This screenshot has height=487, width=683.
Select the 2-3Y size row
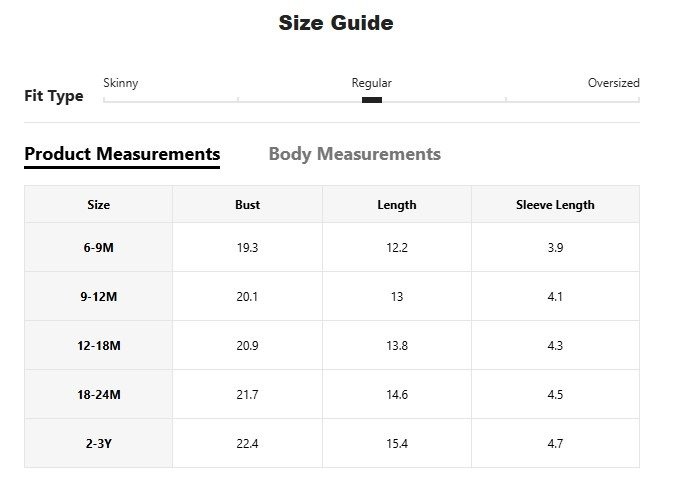98,443
